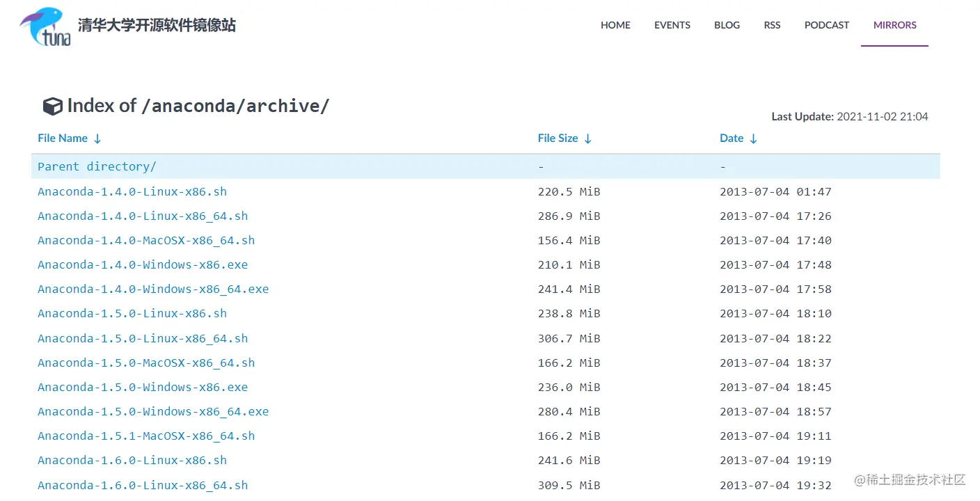Sort by Date column
Screen dimensions: 980x501
tap(738, 138)
